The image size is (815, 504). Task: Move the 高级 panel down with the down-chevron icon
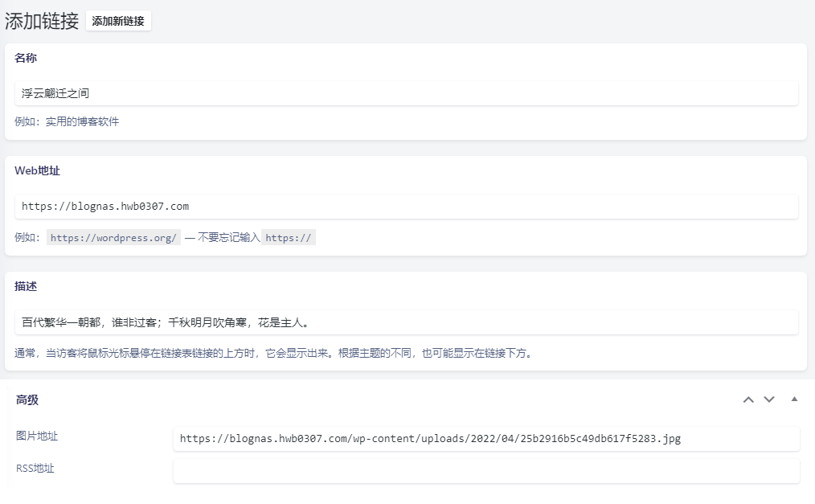(768, 399)
